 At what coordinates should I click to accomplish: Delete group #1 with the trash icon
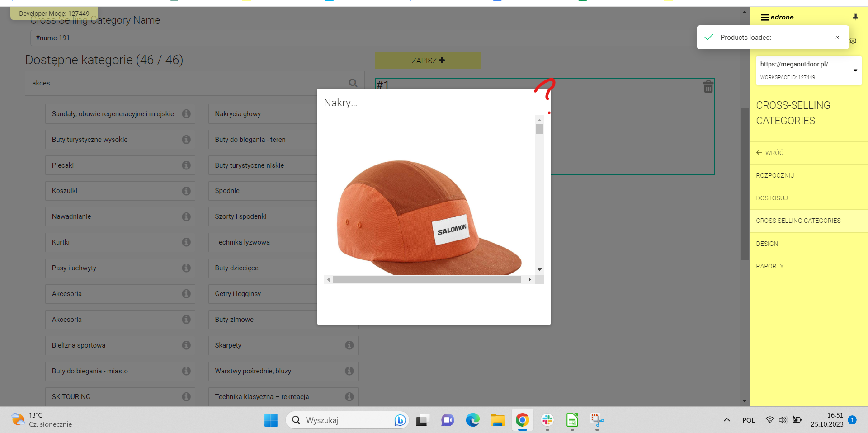click(x=708, y=86)
